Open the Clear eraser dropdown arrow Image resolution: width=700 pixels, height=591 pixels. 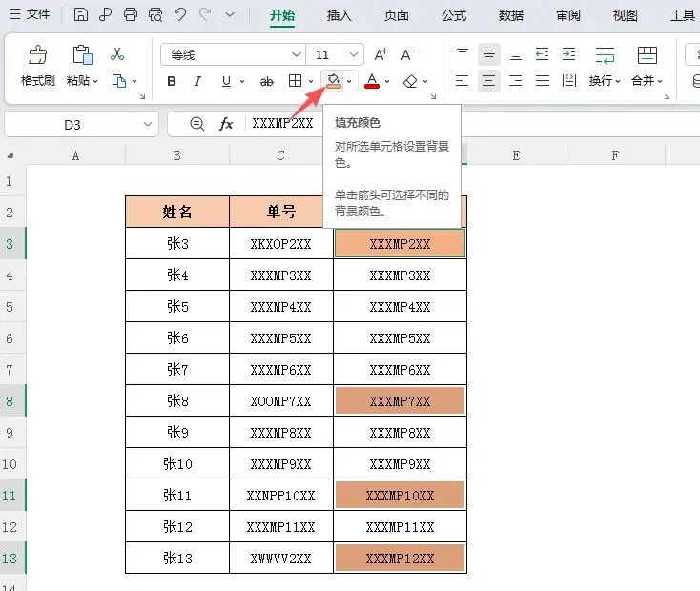425,81
